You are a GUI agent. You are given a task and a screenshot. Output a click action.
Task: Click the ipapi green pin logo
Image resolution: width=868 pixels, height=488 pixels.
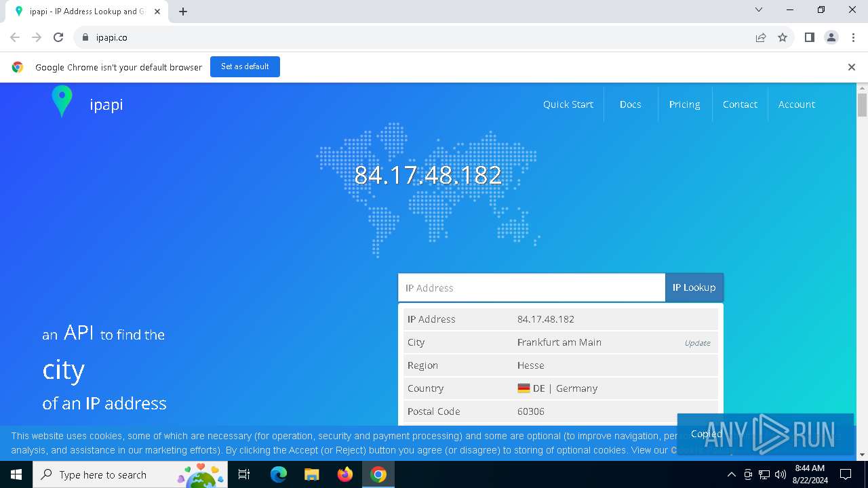point(62,102)
